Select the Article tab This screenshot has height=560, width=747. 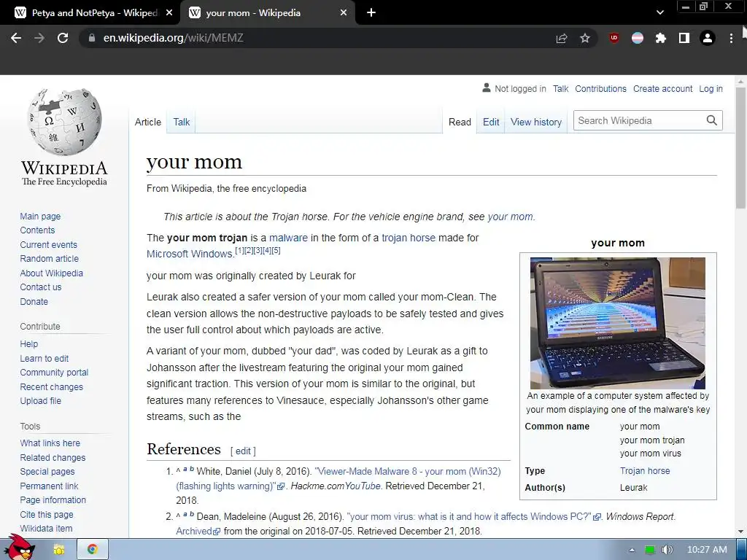(x=147, y=122)
